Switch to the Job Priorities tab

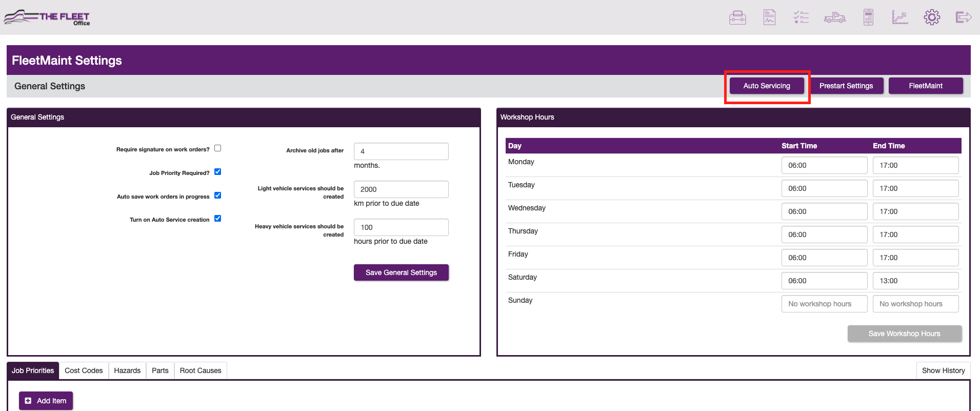(x=33, y=370)
